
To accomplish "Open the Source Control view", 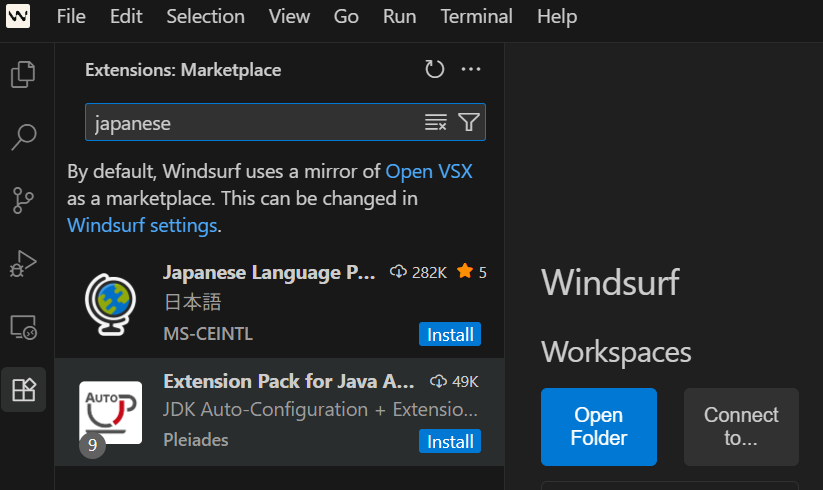I will point(23,200).
